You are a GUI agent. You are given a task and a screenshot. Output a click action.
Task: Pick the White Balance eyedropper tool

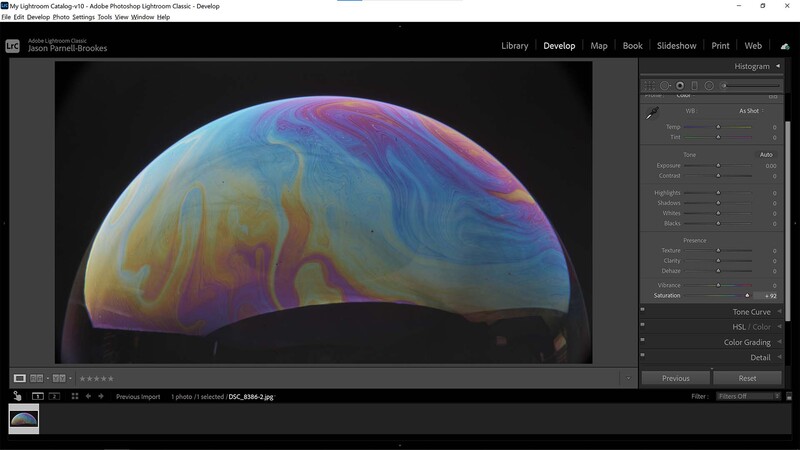(652, 113)
